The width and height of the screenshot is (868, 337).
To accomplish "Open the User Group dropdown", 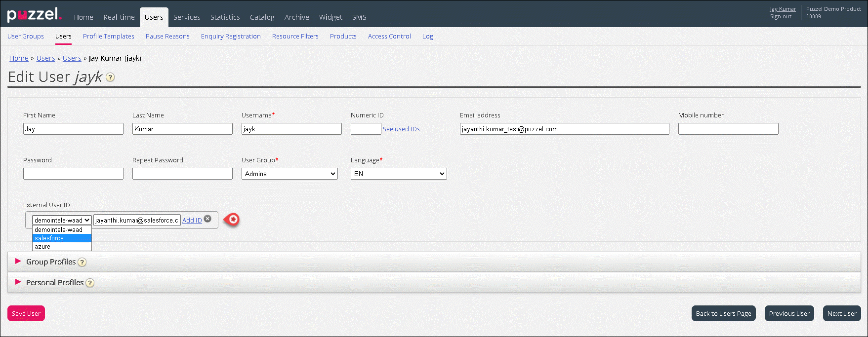I will (x=289, y=174).
